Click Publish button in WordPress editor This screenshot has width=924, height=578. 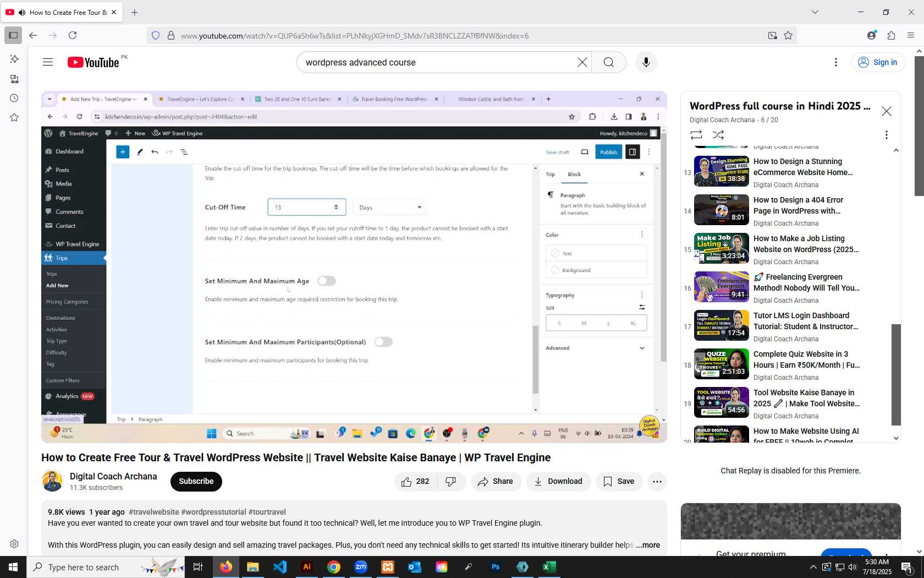608,152
